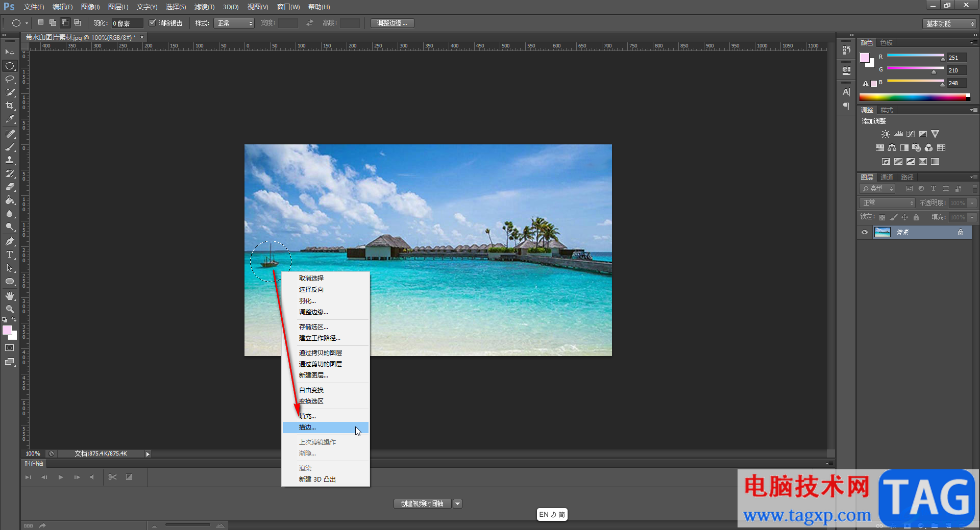Add a Brightness/Contrast adjustment
Image resolution: width=980 pixels, height=530 pixels.
click(x=886, y=134)
